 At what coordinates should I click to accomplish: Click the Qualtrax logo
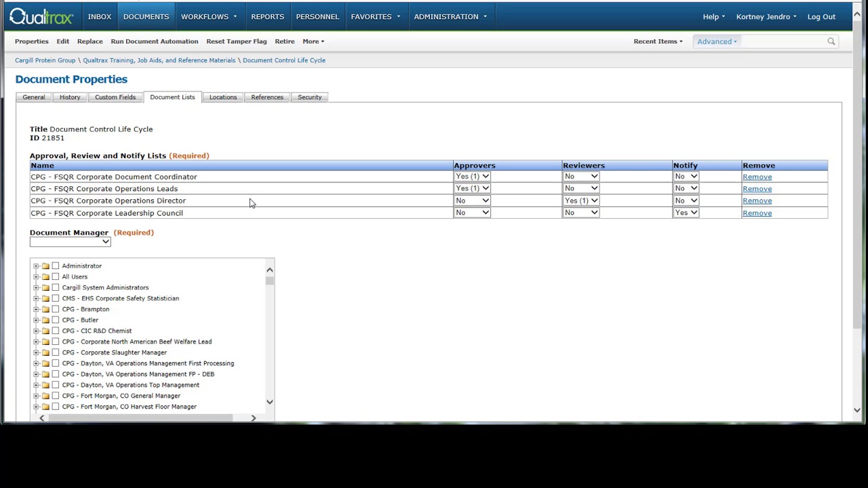coord(41,16)
